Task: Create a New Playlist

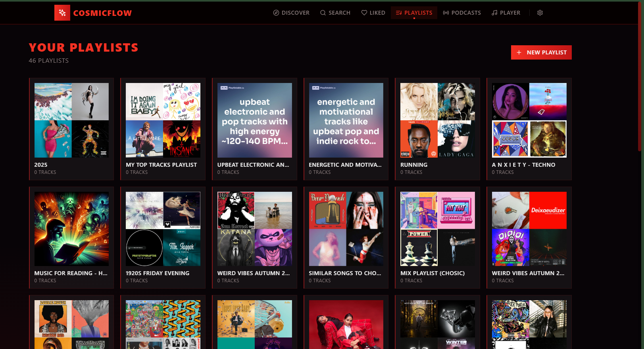Action: [541, 52]
